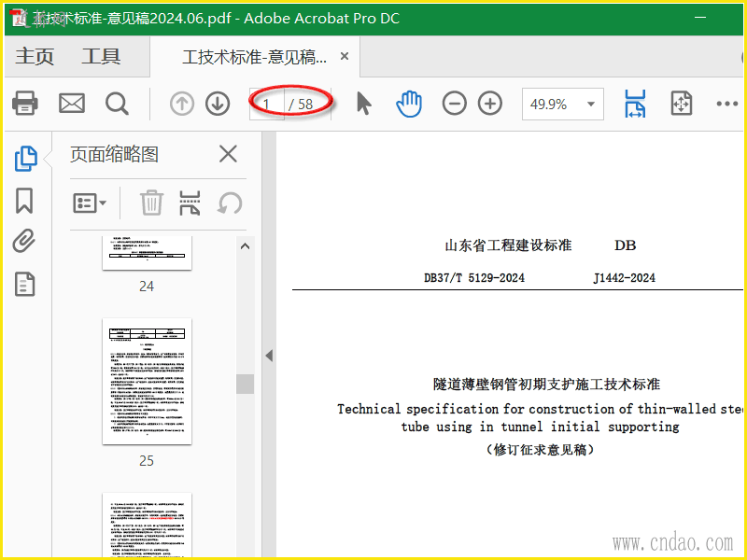Click the text (修订征求意见稿)

[540, 450]
